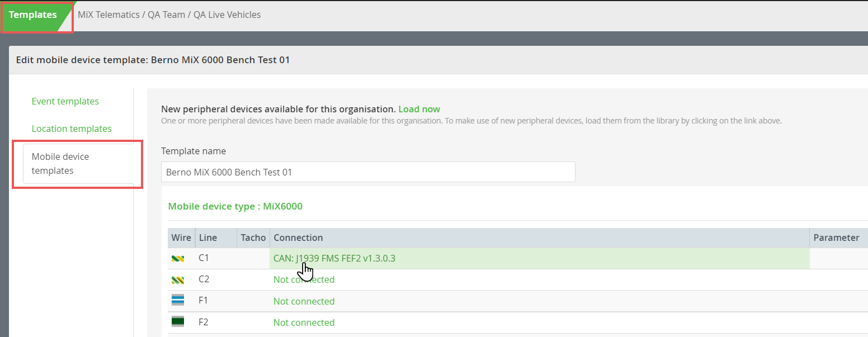Click the Line column header
This screenshot has height=337, width=868.
[x=216, y=238]
